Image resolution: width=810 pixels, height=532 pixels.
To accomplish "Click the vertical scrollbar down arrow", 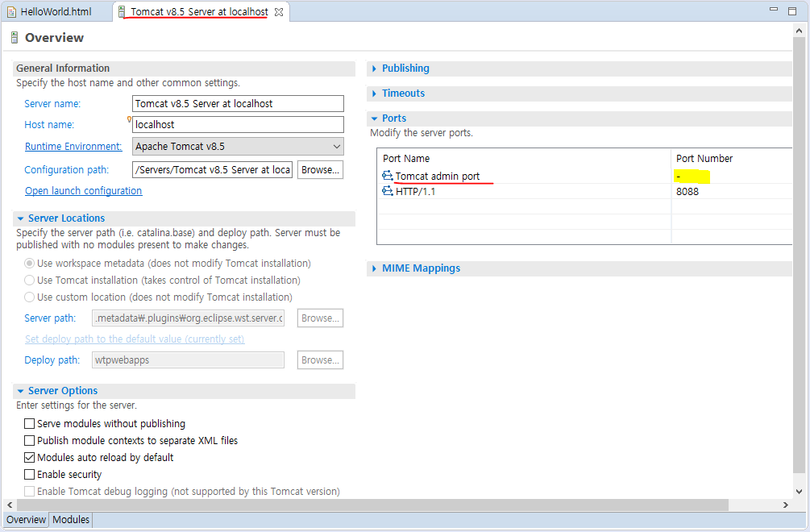I will pos(799,491).
